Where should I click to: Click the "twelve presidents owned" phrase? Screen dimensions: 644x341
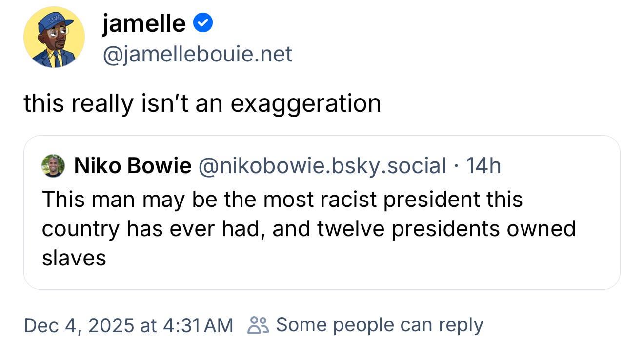(446, 229)
